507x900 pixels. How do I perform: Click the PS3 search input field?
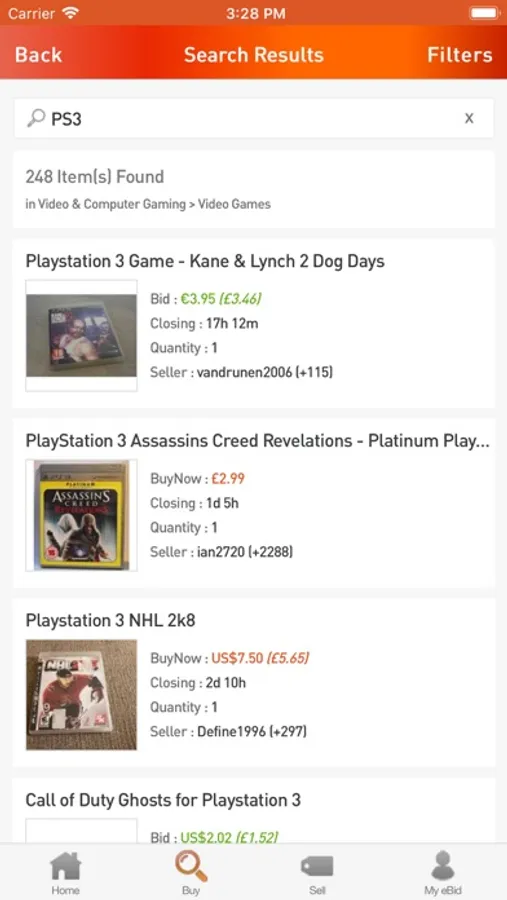coord(254,118)
